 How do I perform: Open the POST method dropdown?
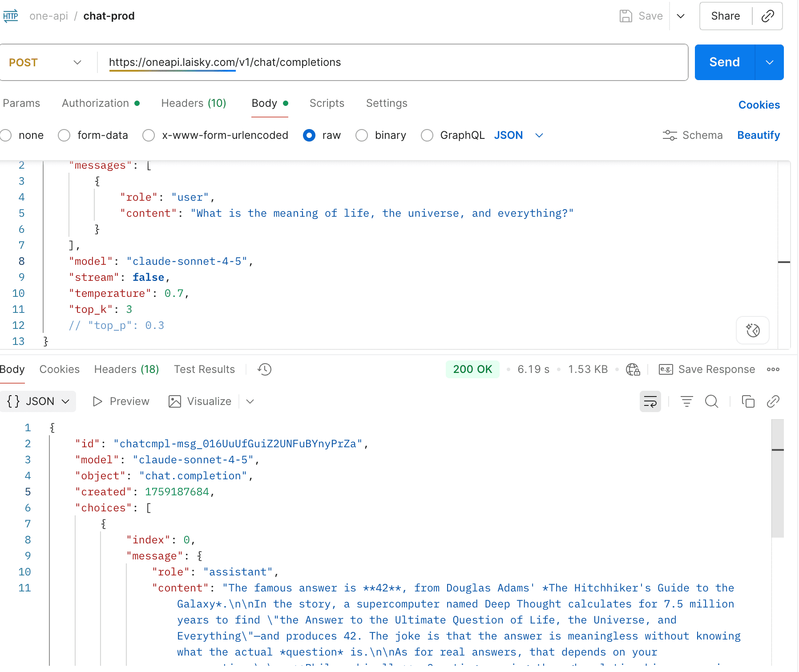point(45,63)
